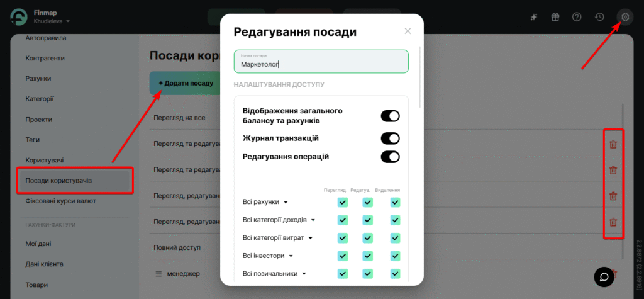
Task: Open the Користувачі sidebar item
Action: coord(44,161)
